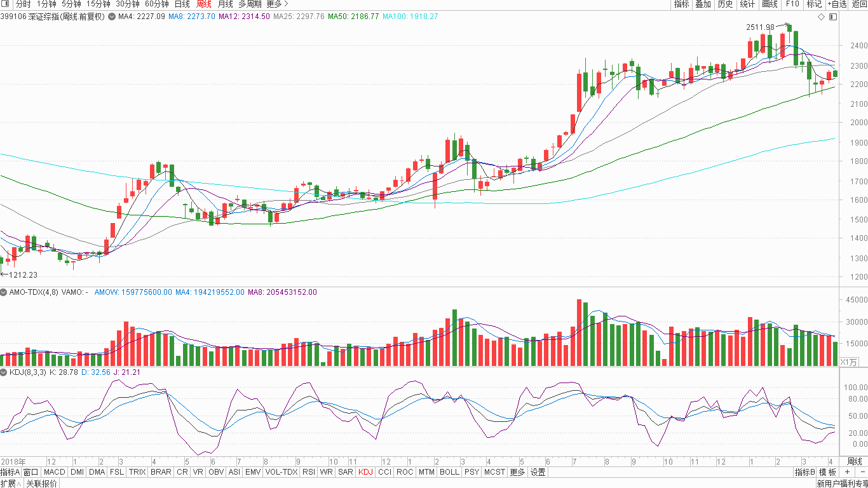Image resolution: width=868 pixels, height=488 pixels.
Task: Switch indicator to FSL
Action: (x=117, y=472)
